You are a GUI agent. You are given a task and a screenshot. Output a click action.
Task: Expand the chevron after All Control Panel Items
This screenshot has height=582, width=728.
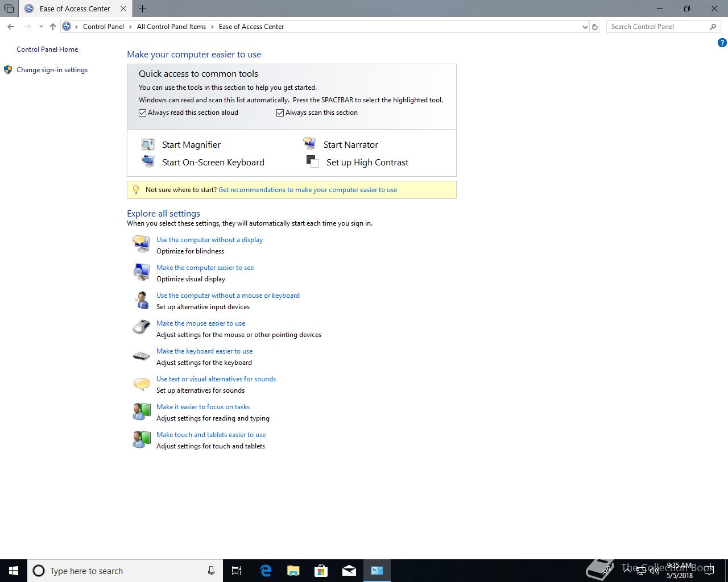(x=212, y=27)
